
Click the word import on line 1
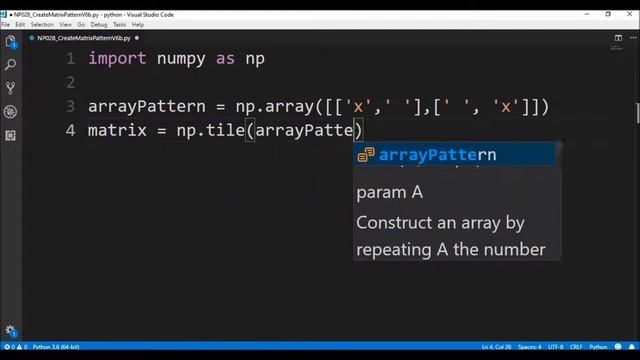coord(117,58)
